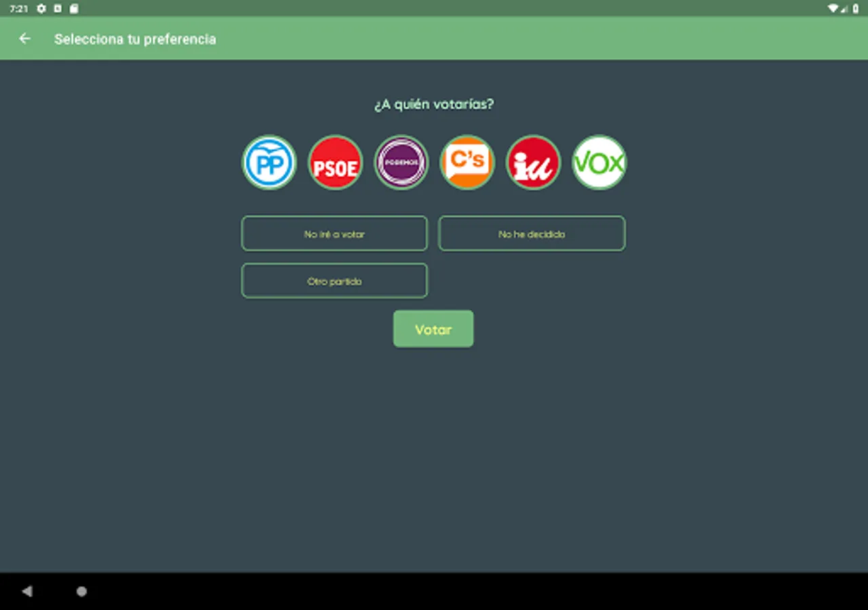
Task: Tap the Android back navigation triangle
Action: point(27,592)
